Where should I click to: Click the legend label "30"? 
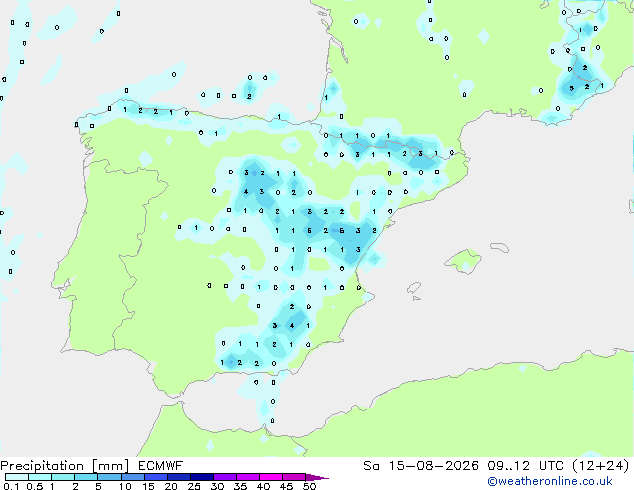pyautogui.click(x=217, y=486)
